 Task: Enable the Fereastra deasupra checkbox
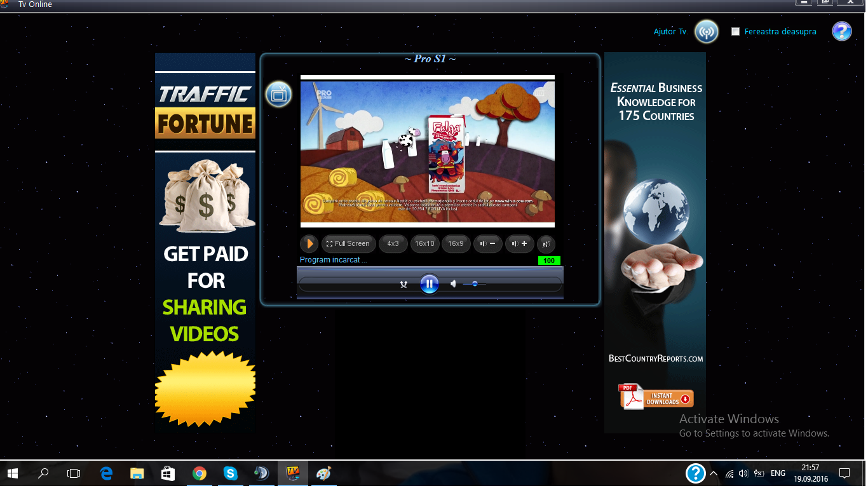(735, 32)
